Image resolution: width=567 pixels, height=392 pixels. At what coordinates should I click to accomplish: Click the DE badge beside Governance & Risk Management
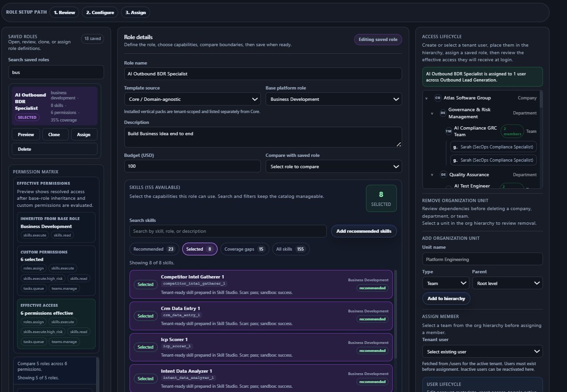(443, 113)
